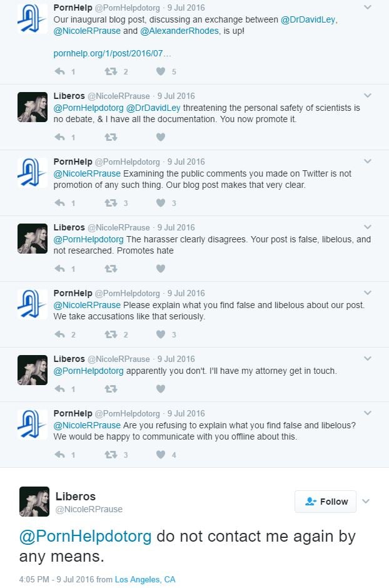This screenshot has height=588, width=389.
Task: Reply to the 'attorney get in touch' tweet
Action: point(60,389)
